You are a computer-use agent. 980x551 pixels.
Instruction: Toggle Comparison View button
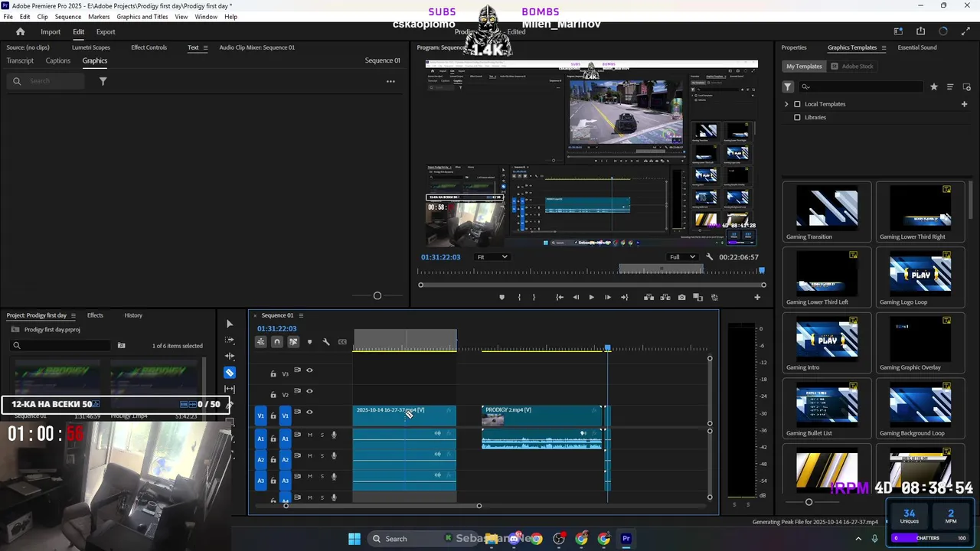tap(697, 297)
